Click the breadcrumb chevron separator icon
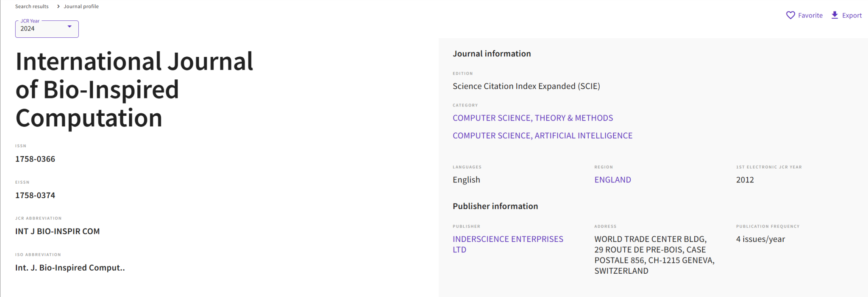This screenshot has width=868, height=297. (58, 6)
